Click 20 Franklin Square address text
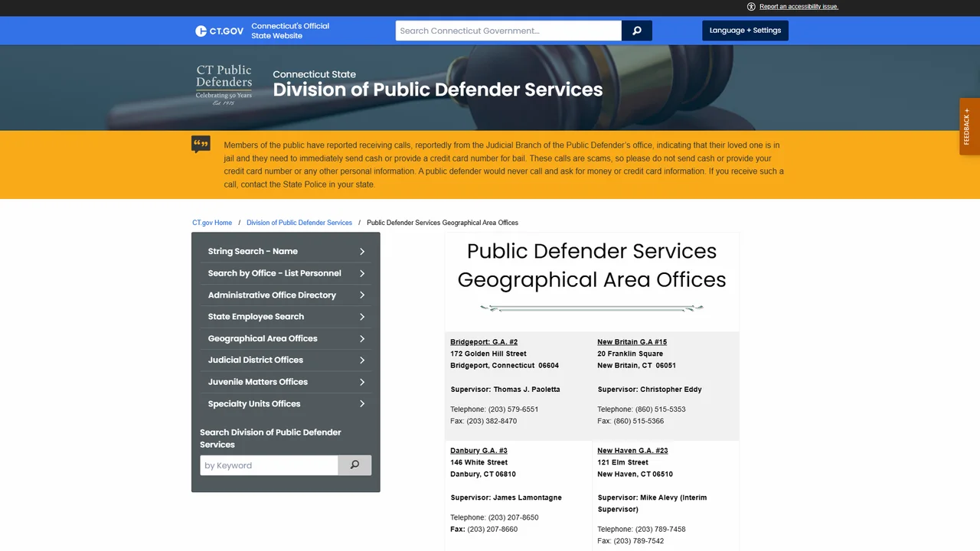Viewport: 980px width, 551px height. pos(630,354)
